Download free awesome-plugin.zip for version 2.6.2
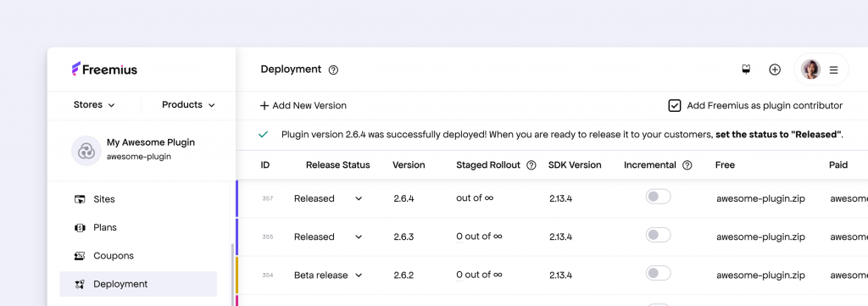The image size is (868, 306). pyautogui.click(x=760, y=275)
